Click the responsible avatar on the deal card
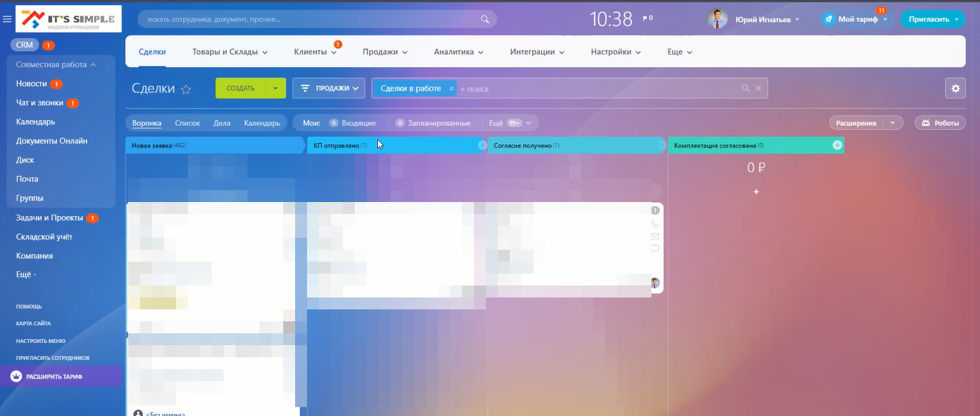The image size is (980, 416). coord(655,283)
